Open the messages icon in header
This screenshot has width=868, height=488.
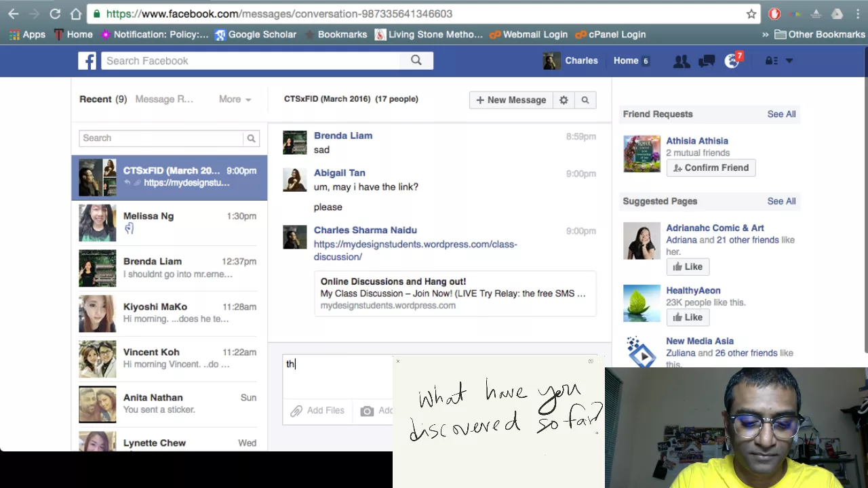(707, 61)
